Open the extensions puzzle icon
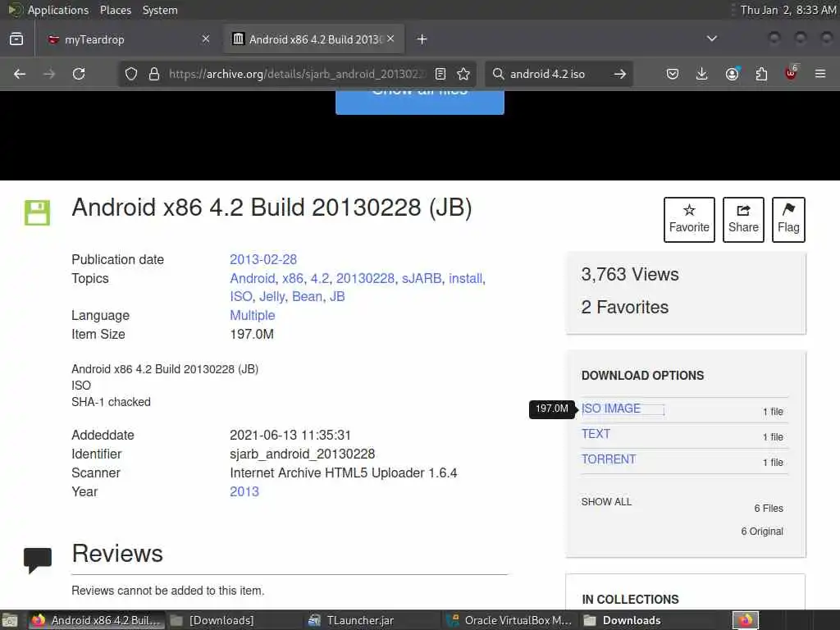Viewport: 840px width, 630px height. 761,74
